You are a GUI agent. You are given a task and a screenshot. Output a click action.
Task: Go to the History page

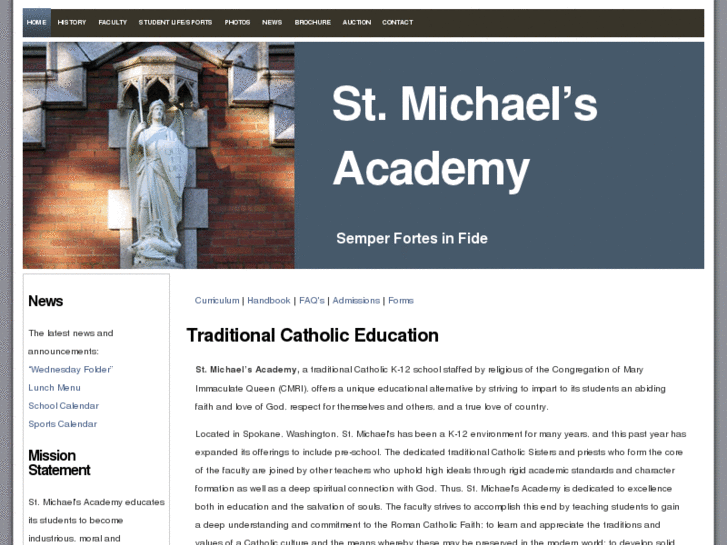(72, 22)
